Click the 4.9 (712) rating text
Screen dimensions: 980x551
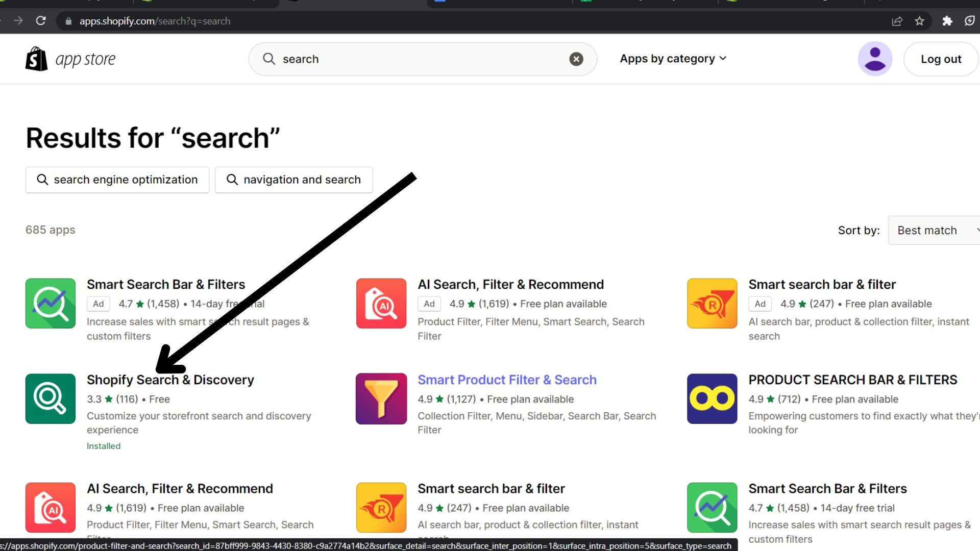point(774,399)
